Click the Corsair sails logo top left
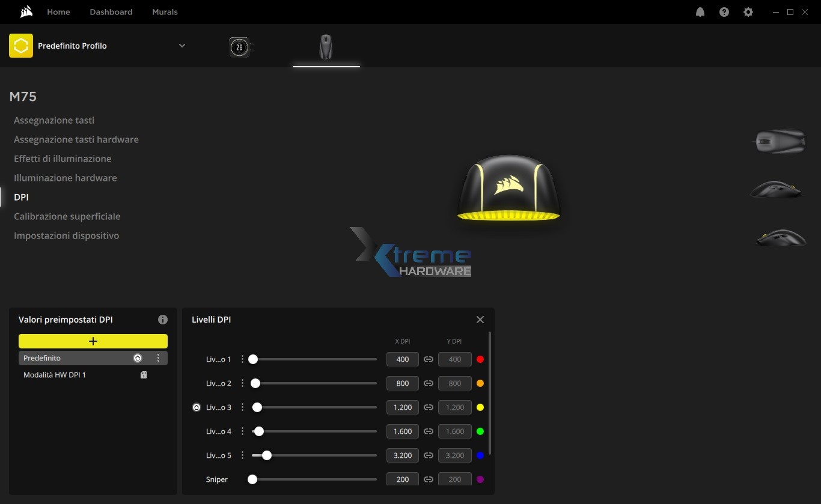This screenshot has height=504, width=821. tap(25, 11)
